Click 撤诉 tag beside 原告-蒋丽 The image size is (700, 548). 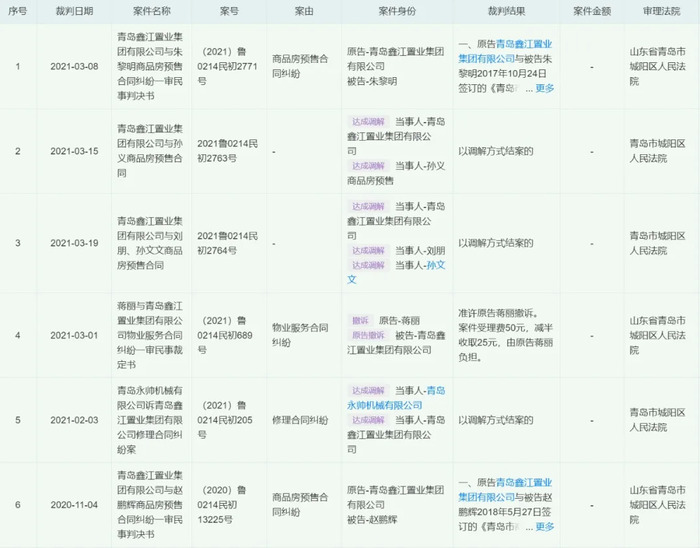[x=360, y=320]
